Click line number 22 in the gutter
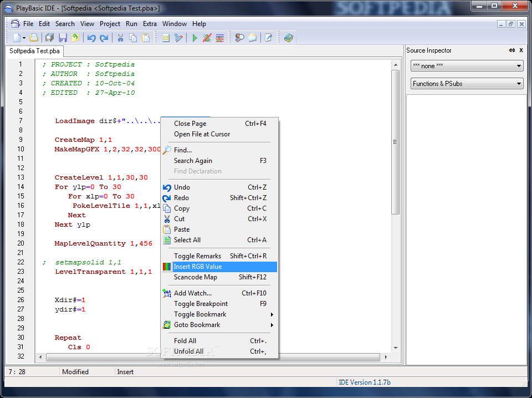 (x=21, y=262)
